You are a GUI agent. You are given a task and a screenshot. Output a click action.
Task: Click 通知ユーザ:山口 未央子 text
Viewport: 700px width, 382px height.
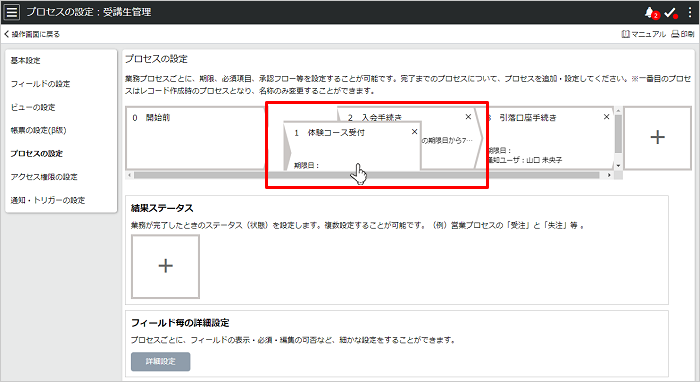[525, 160]
